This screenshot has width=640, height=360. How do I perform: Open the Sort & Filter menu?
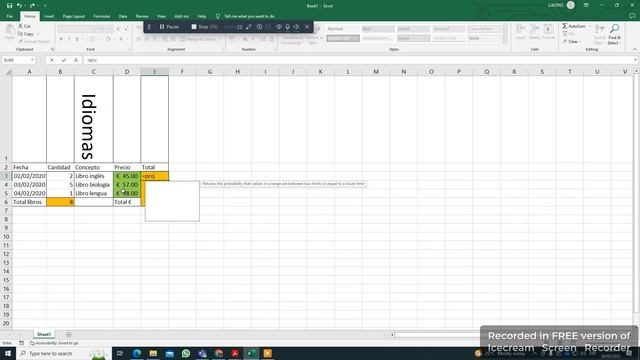pos(599,34)
